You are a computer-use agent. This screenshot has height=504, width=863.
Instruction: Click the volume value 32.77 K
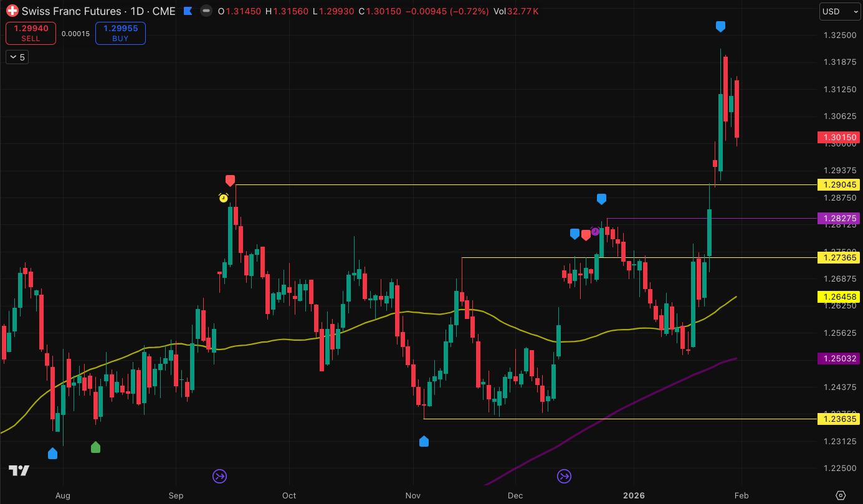523,11
